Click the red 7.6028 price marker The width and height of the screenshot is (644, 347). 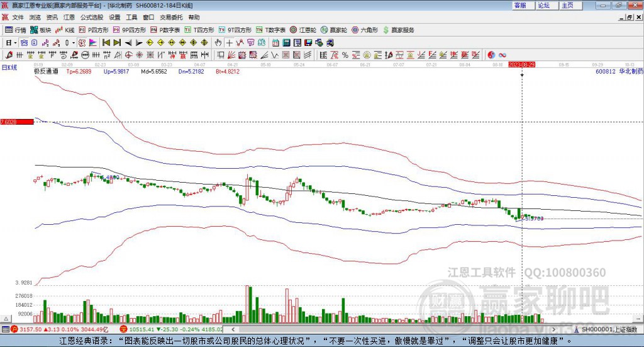17,122
